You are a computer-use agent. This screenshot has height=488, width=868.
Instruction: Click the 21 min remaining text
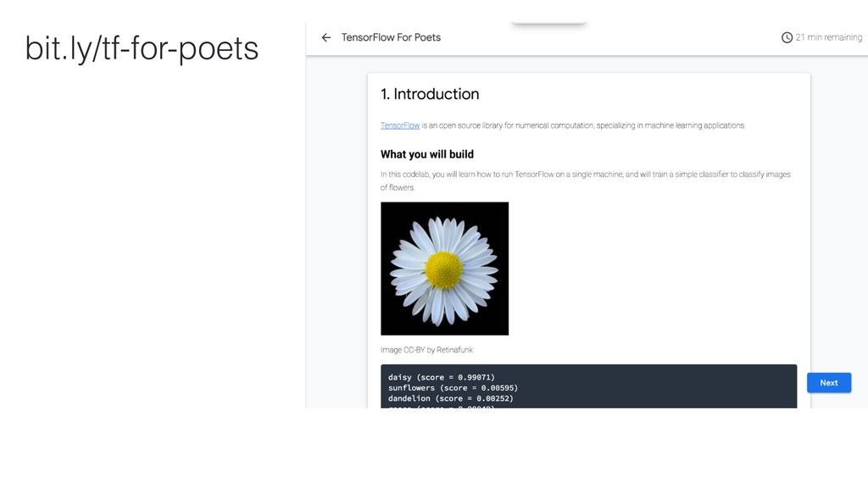click(x=829, y=37)
